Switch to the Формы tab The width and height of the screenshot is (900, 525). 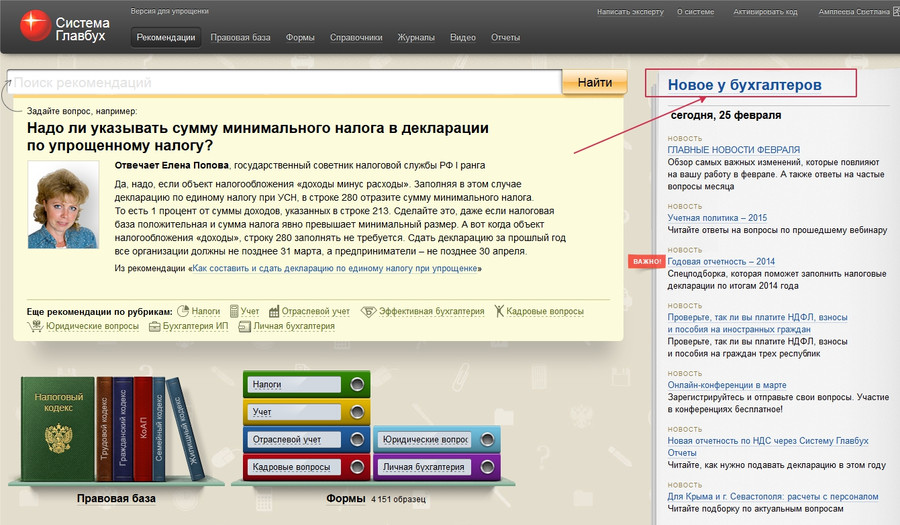300,37
